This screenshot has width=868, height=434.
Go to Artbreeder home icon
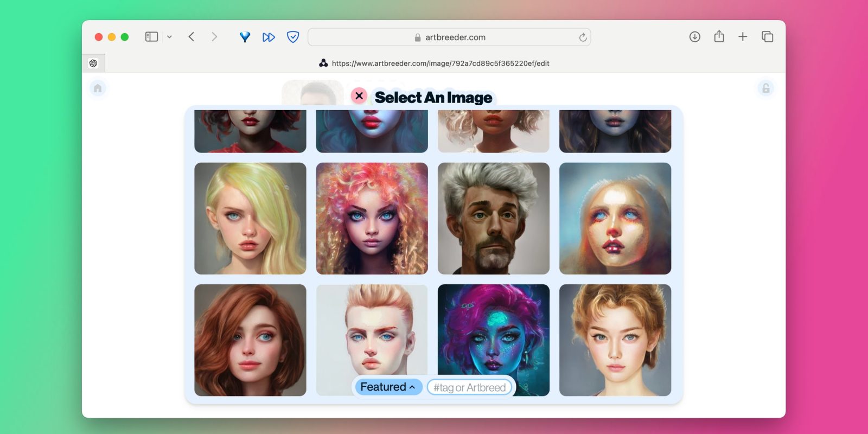tap(98, 88)
